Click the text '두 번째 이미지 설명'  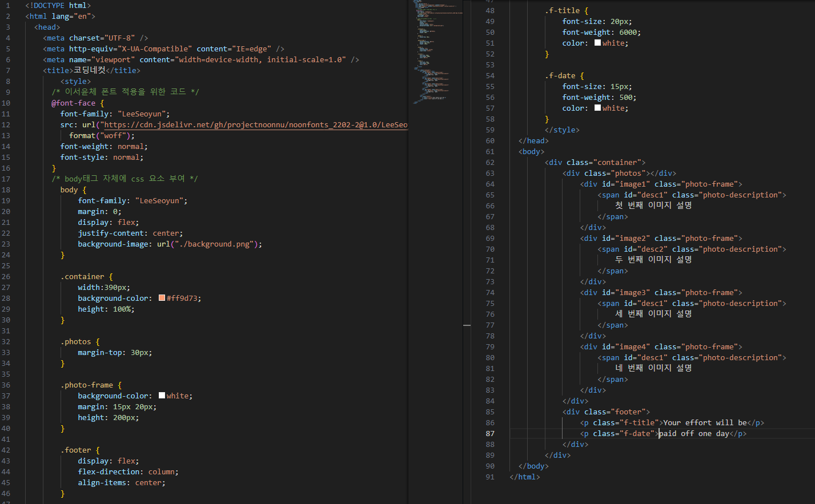click(653, 260)
